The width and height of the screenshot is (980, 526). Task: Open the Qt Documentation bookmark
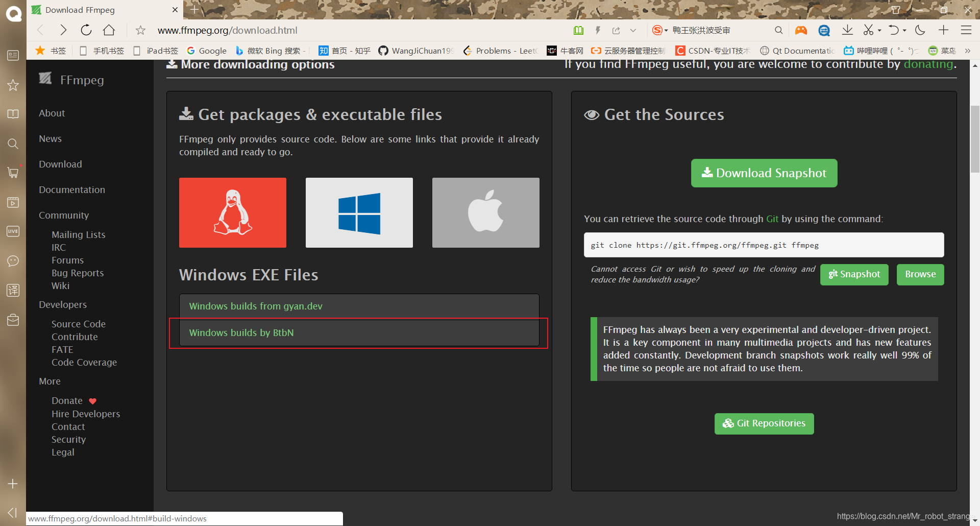pos(797,51)
